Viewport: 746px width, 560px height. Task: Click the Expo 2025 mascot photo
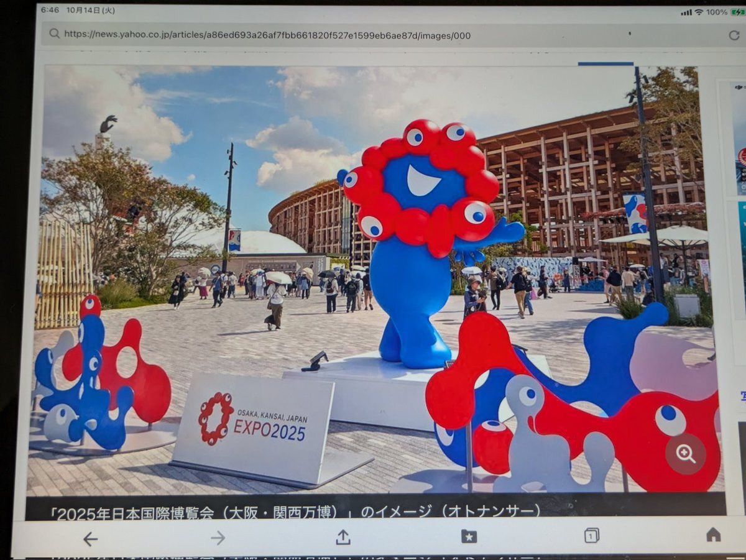[373, 280]
